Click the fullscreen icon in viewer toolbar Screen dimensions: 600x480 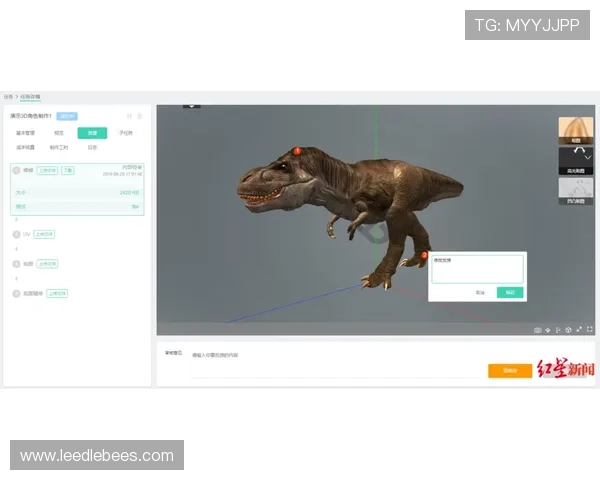coord(590,329)
